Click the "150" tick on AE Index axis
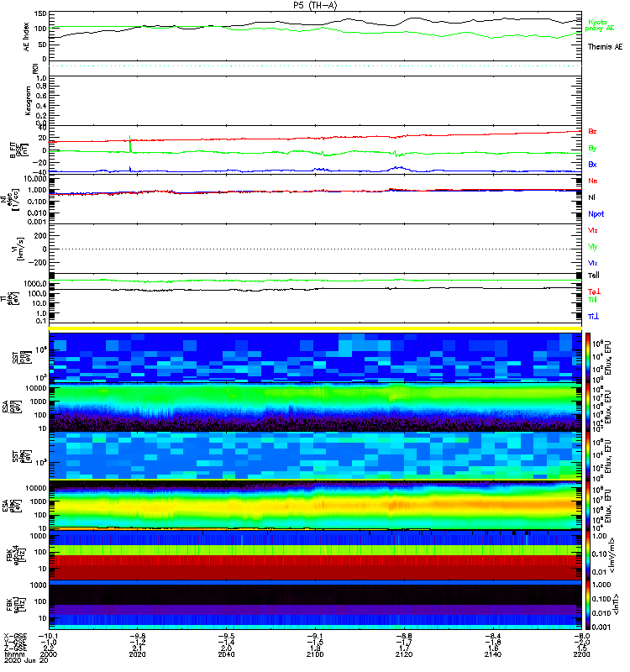 [39, 14]
